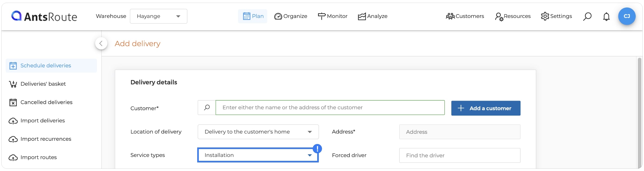Screen dimensions: 644x171
Task: Click the Address input field
Action: point(460,132)
